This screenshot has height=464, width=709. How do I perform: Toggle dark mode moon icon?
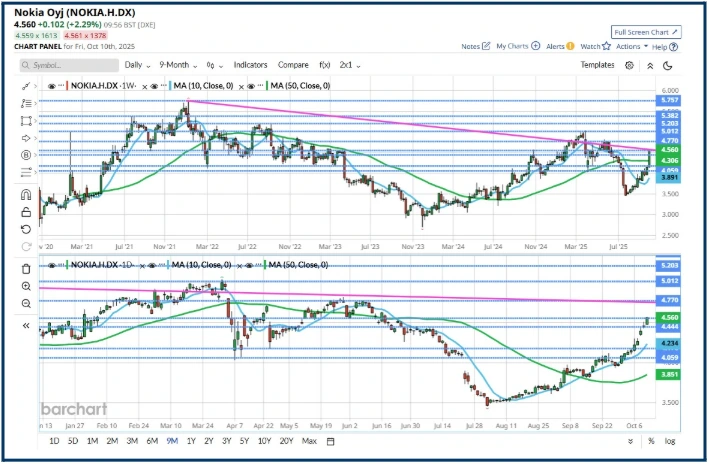(667, 65)
